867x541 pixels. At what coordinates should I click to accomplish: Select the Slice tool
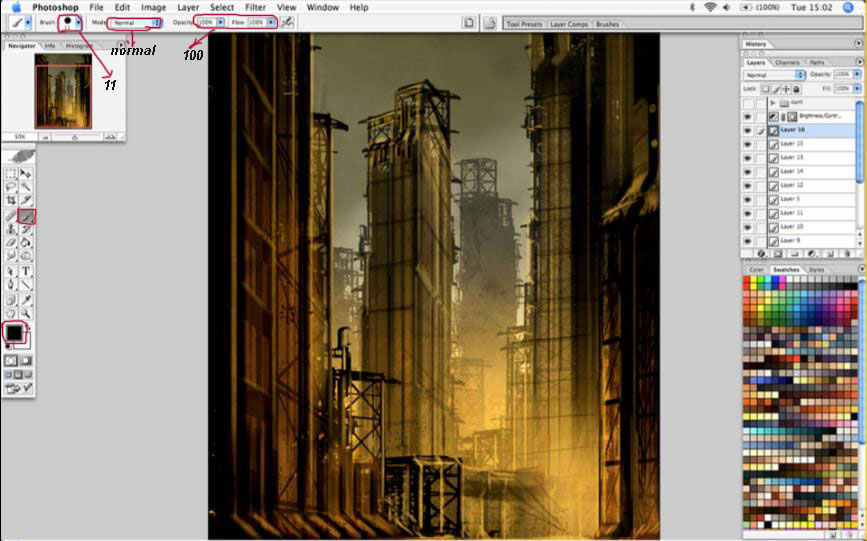point(25,200)
